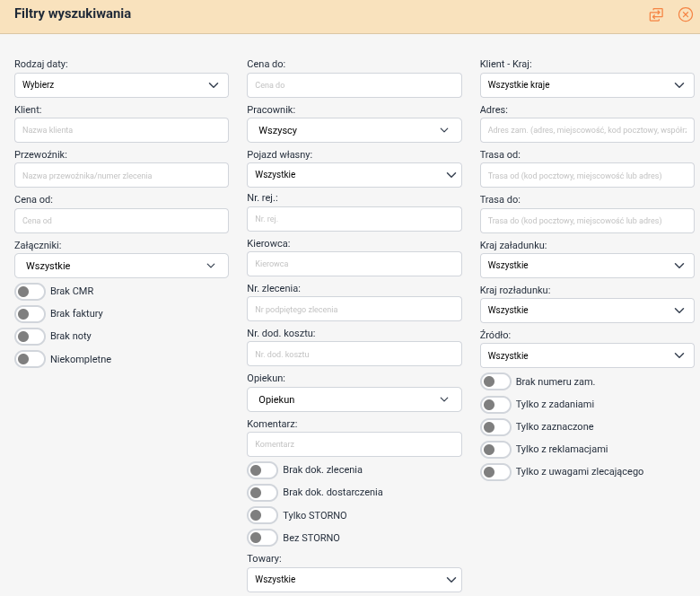The image size is (700, 596).
Task: Open the Towary dropdown
Action: [354, 580]
